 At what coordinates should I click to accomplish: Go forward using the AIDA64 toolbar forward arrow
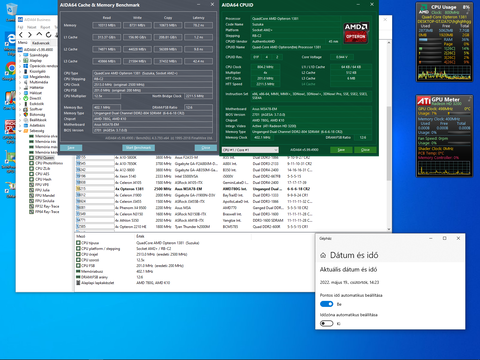(30, 35)
